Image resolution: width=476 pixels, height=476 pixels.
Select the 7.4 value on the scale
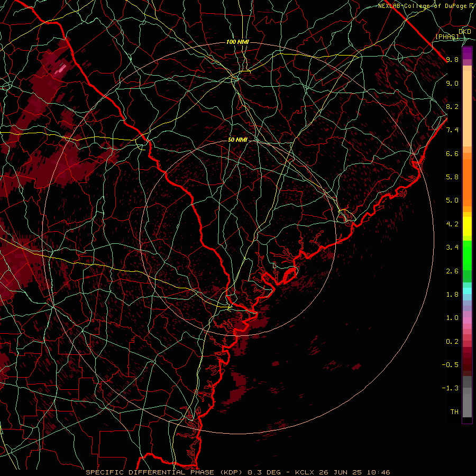[452, 130]
